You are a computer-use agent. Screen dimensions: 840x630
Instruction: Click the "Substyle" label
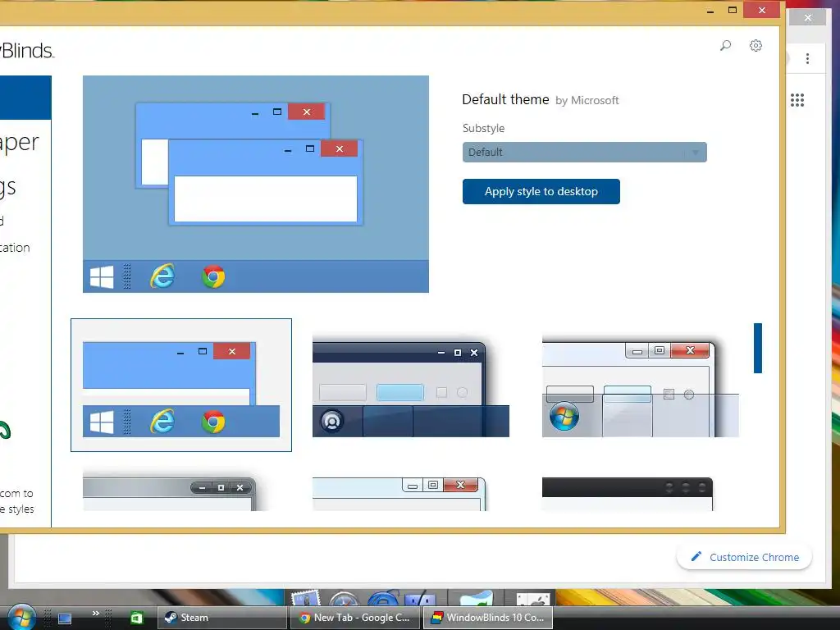(484, 128)
